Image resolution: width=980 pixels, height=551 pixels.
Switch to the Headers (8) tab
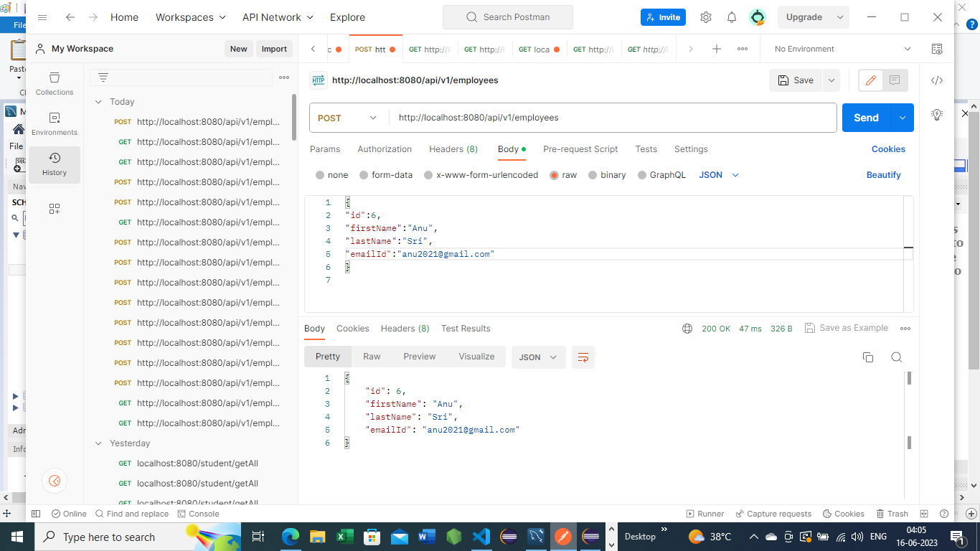point(453,149)
